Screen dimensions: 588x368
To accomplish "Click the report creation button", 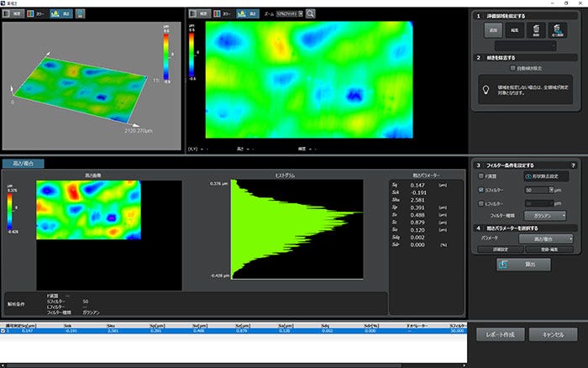I will [499, 334].
